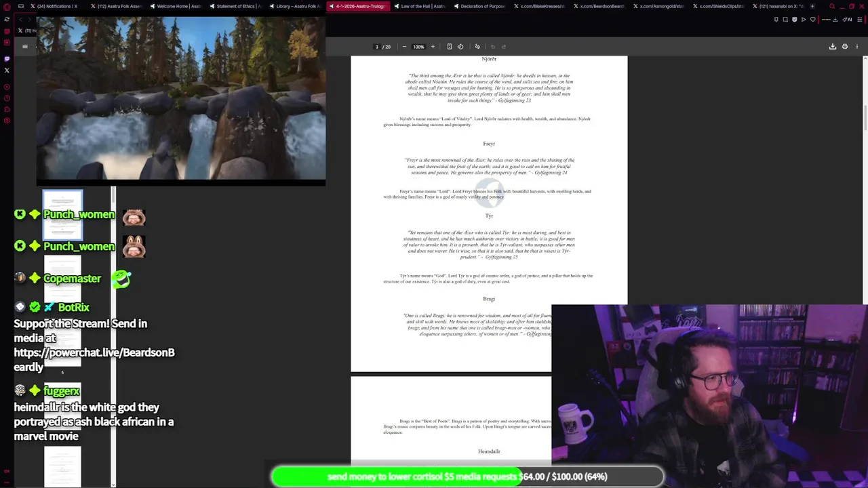The image size is (868, 488).
Task: Add the page to bookmarks heart icon
Action: click(x=813, y=19)
